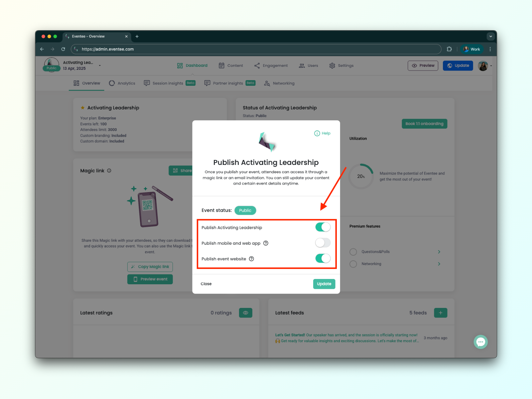The image size is (532, 399).
Task: Click the star icon beside Activating Leadership
Action: pos(82,108)
